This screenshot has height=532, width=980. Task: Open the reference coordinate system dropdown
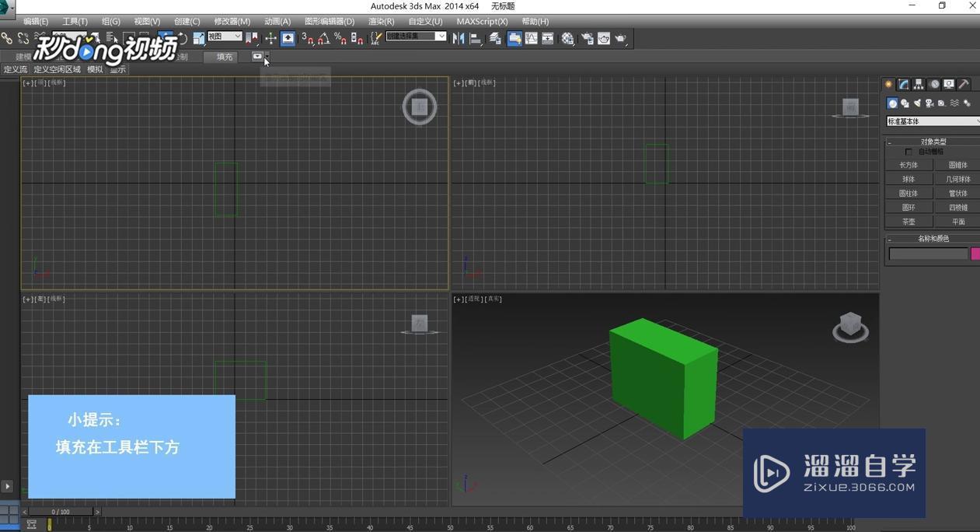coord(223,36)
